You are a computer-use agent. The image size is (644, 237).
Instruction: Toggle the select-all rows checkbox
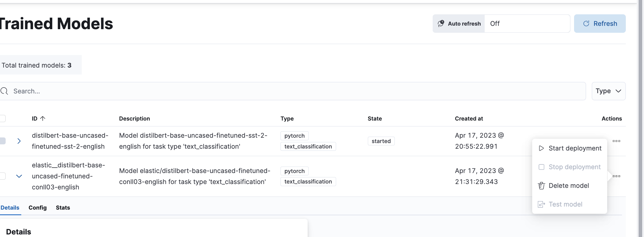pyautogui.click(x=3, y=118)
